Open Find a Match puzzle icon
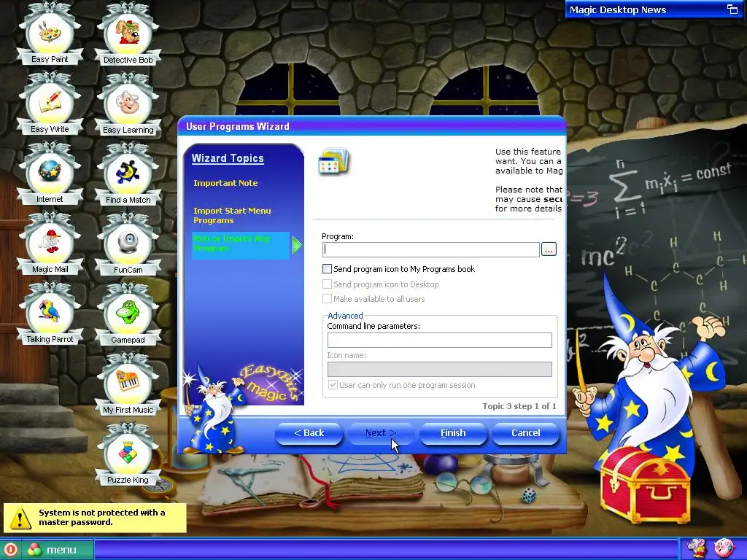The image size is (747, 560). (x=128, y=174)
